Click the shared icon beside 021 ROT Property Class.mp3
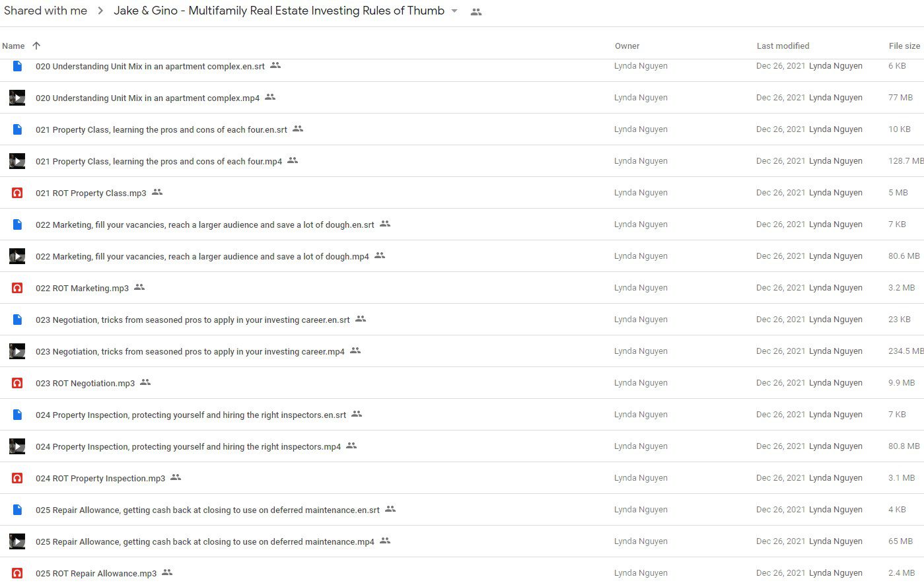Image resolution: width=924 pixels, height=585 pixels. pyautogui.click(x=157, y=192)
